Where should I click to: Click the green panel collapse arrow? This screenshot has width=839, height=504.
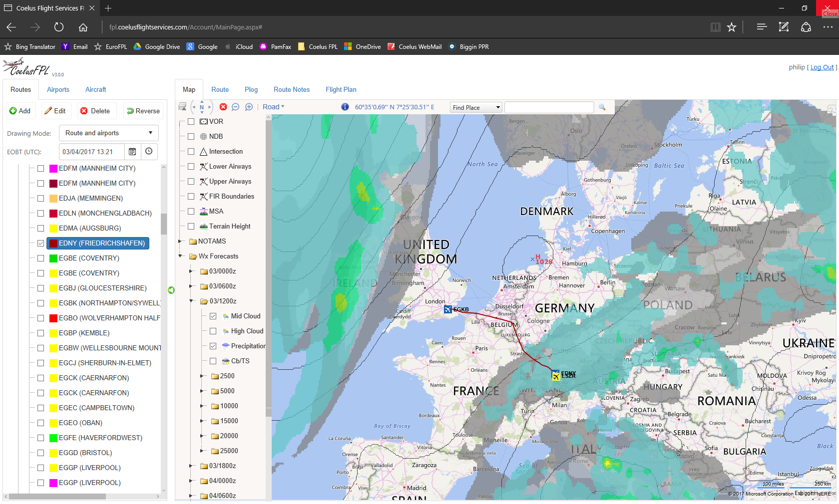pos(171,290)
